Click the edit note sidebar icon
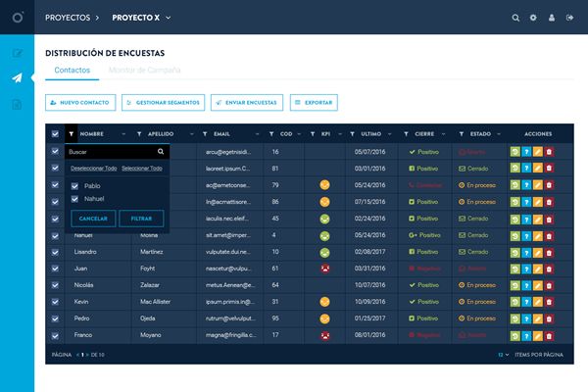This screenshot has height=392, width=588. (x=17, y=53)
